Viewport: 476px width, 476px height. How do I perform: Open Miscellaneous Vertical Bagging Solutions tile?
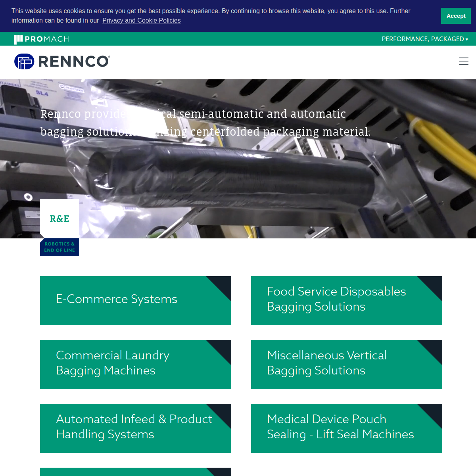click(x=347, y=365)
